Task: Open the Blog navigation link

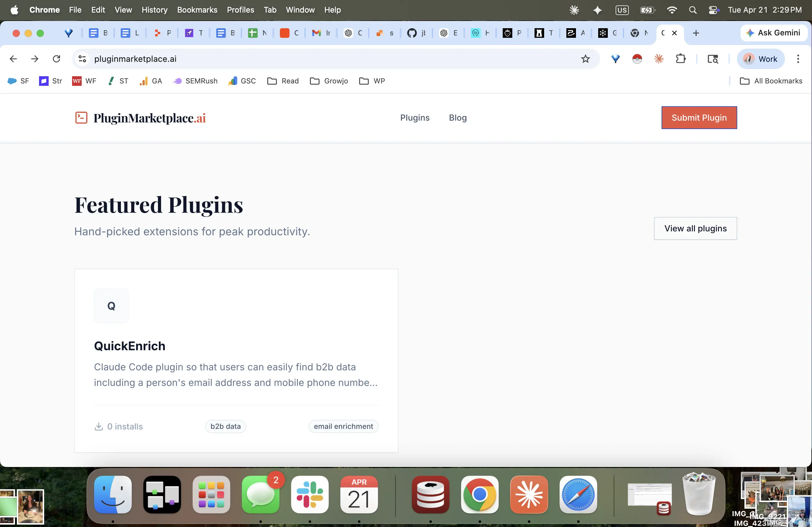Action: [458, 118]
